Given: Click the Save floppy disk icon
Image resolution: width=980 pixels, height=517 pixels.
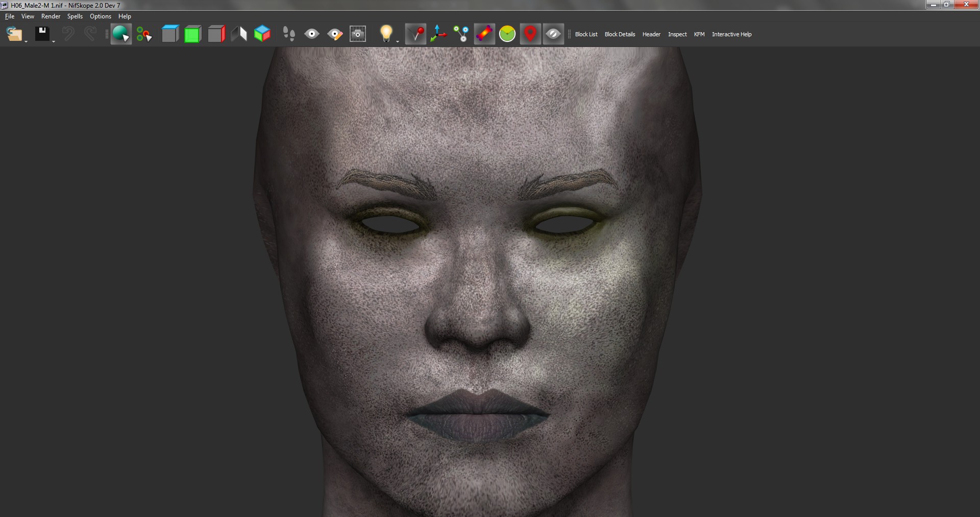Looking at the screenshot, I should point(42,34).
